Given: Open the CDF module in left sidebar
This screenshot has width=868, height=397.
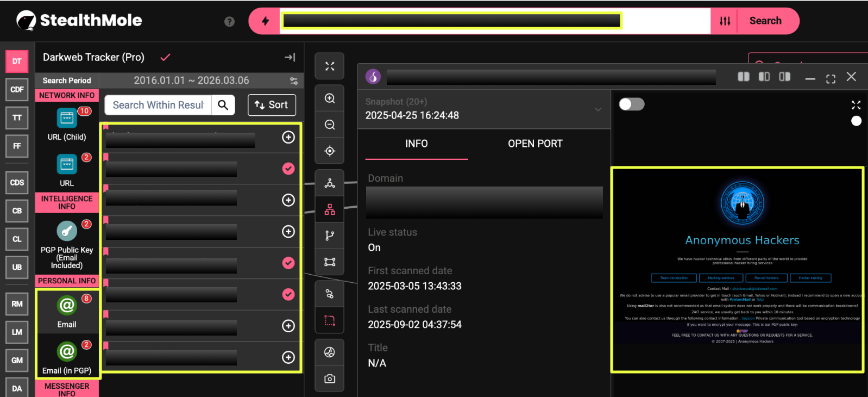Looking at the screenshot, I should 17,90.
